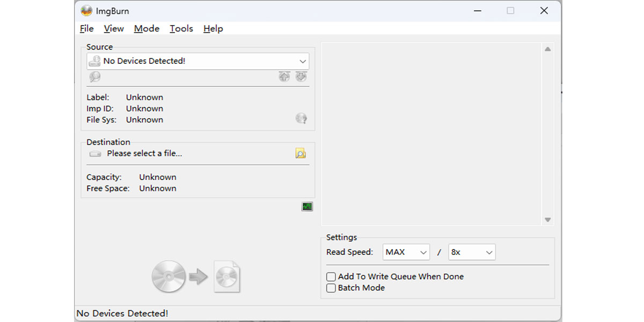Click the disc info icon beside File Sys
Viewport: 644px width, 322px height.
[301, 119]
